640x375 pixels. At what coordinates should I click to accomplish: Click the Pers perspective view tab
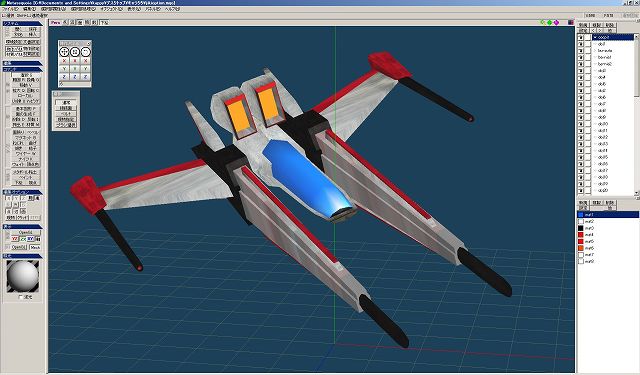[x=56, y=22]
